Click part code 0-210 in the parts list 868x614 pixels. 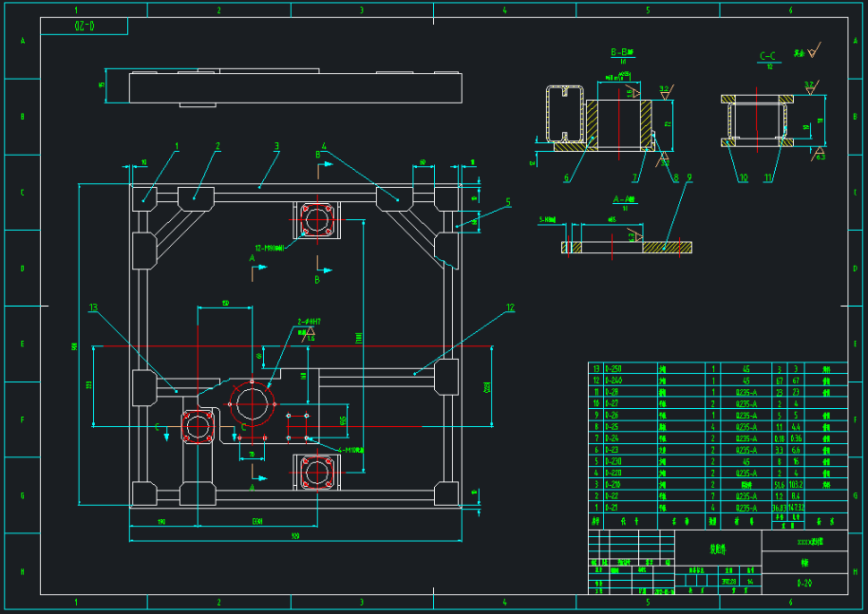click(613, 485)
